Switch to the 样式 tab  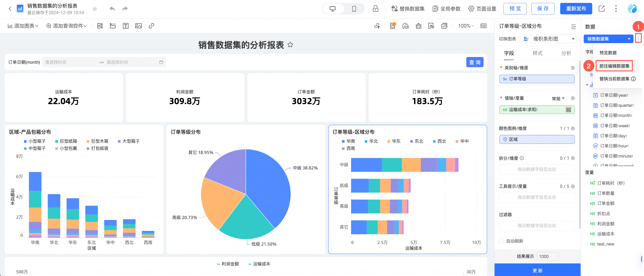[537, 53]
